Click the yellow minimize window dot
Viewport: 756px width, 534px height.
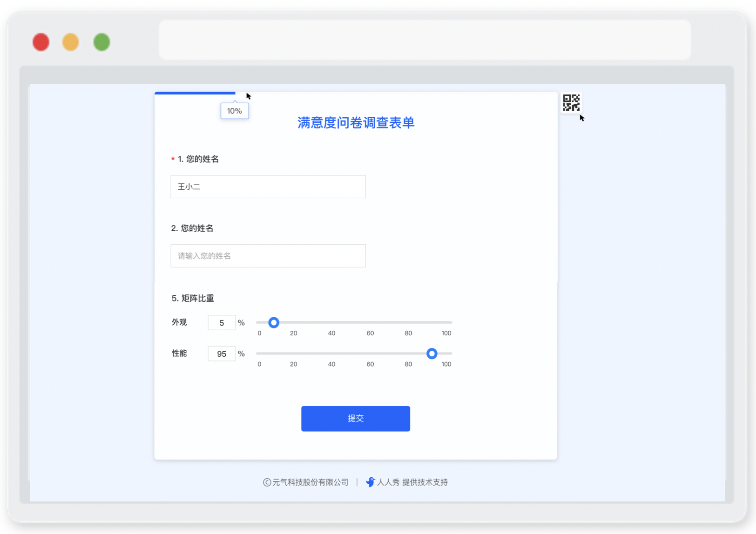tap(71, 42)
